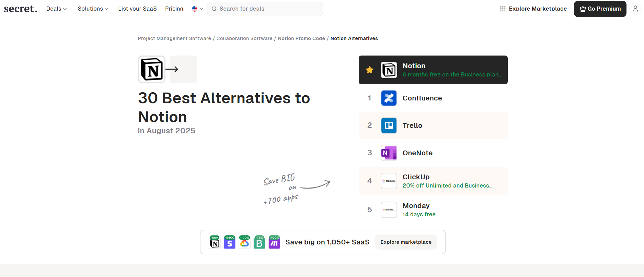This screenshot has width=644, height=277.
Task: Click the Confluence logo icon
Action: tap(389, 98)
